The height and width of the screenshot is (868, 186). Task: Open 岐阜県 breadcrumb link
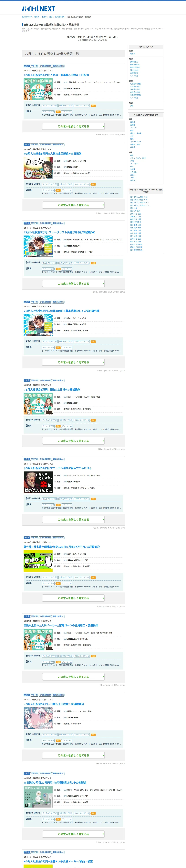click(37, 17)
